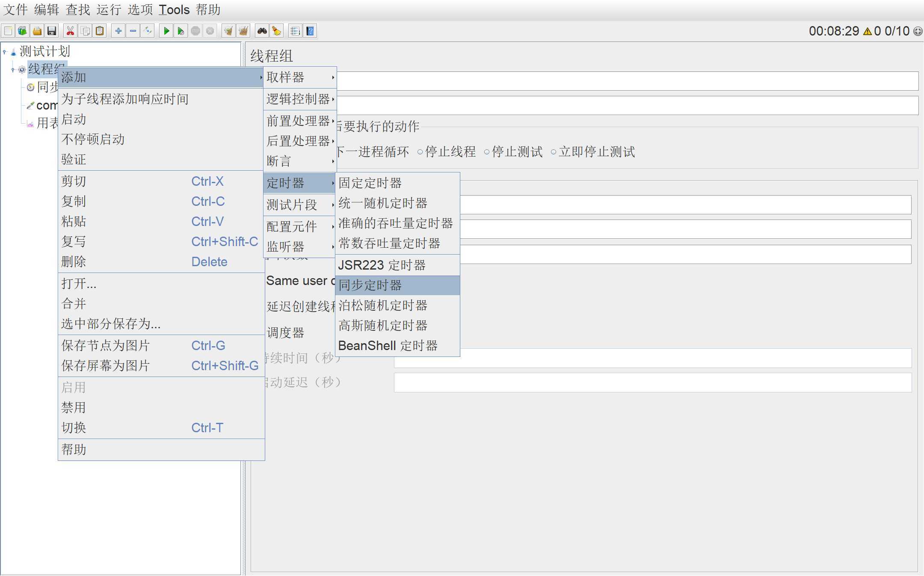Open the 文件 menu
Screen dimensions: 924x576
pos(15,9)
